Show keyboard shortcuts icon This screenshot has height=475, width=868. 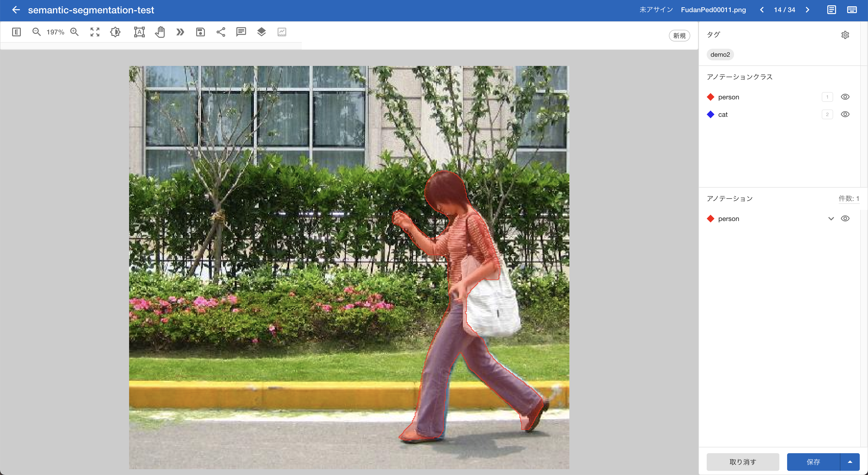pos(852,10)
